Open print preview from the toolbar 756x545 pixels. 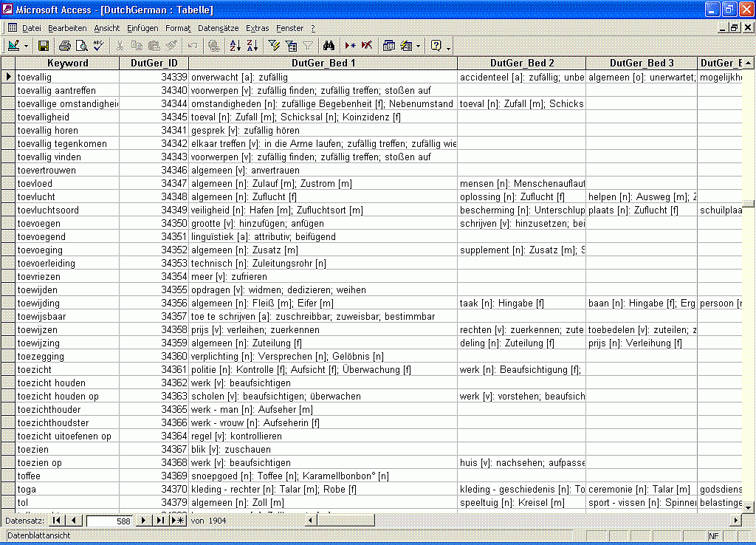(x=82, y=46)
